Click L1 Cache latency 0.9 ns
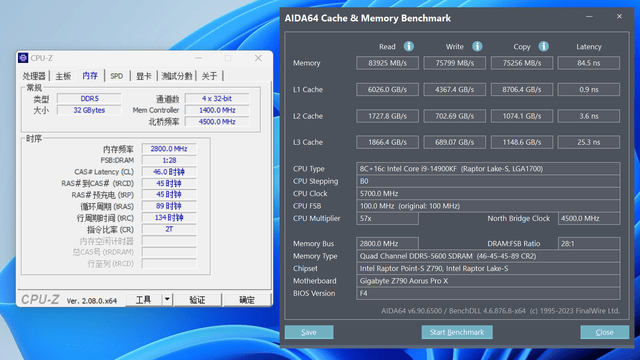Image resolution: width=640 pixels, height=360 pixels. point(589,89)
